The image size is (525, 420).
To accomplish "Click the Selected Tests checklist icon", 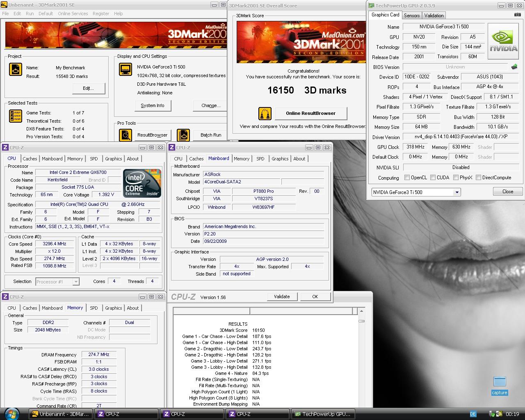I will [16, 116].
